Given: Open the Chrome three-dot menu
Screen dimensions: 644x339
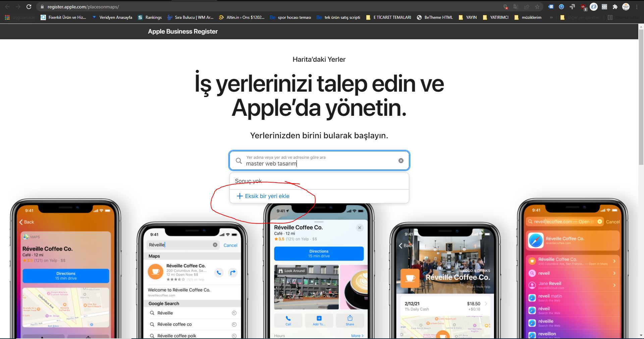Looking at the screenshot, I should coord(636,7).
